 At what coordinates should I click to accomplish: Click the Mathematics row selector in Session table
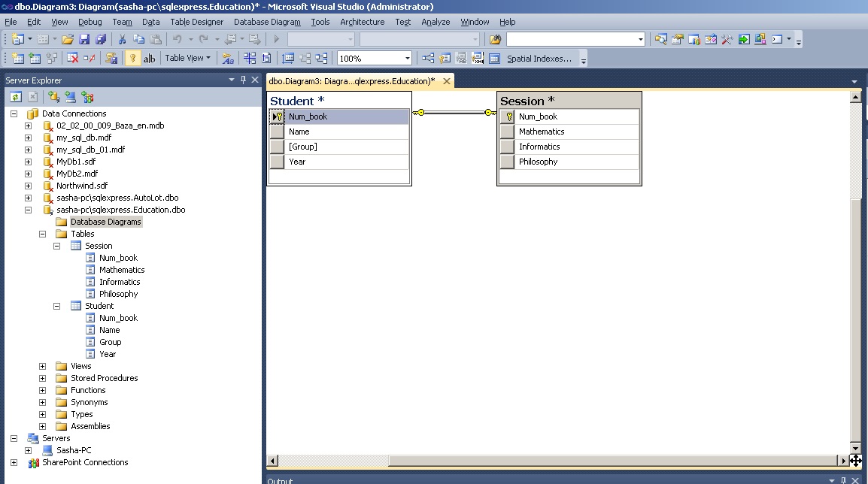coord(507,132)
